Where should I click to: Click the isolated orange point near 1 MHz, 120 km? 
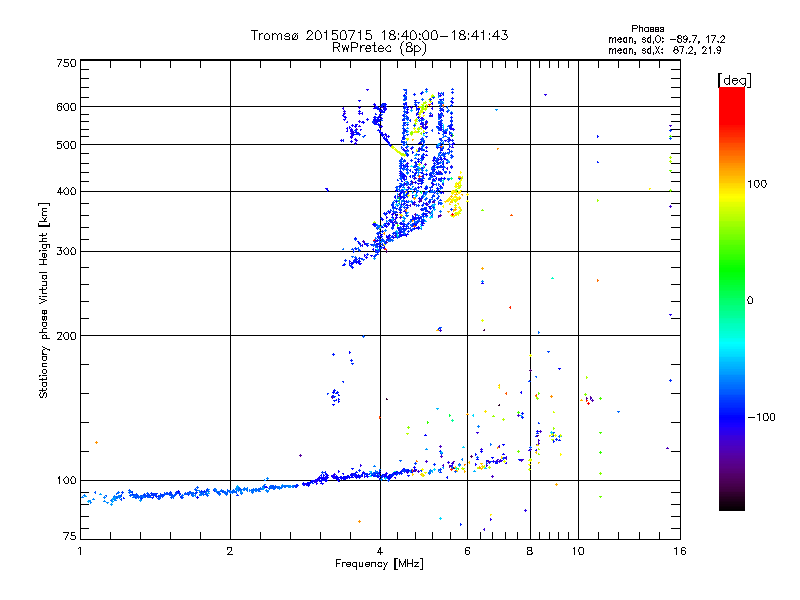point(96,442)
